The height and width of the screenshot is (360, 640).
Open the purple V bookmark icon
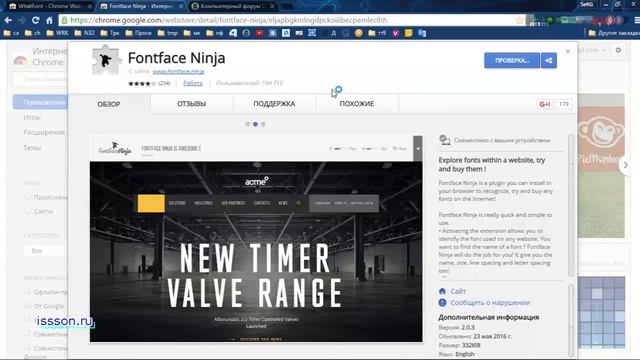(395, 33)
